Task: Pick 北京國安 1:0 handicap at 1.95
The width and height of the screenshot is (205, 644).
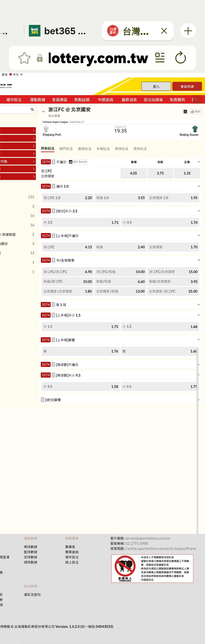Action: pos(173,198)
